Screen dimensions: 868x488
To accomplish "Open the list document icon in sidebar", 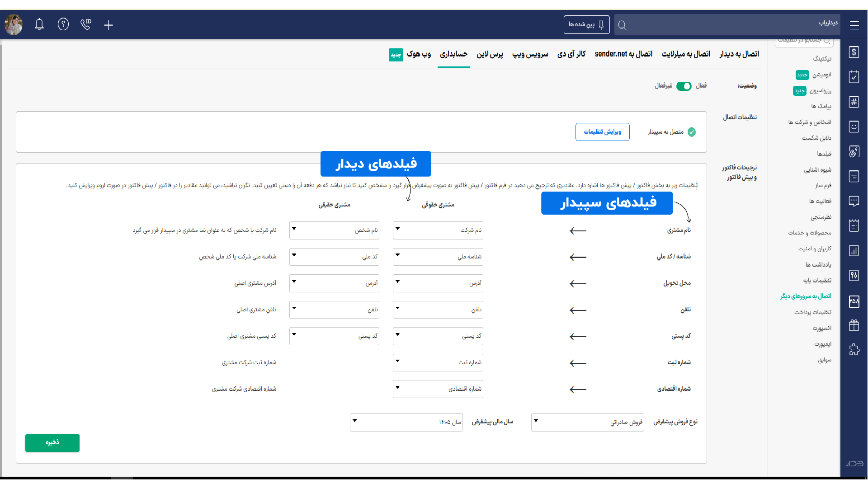I will click(854, 176).
